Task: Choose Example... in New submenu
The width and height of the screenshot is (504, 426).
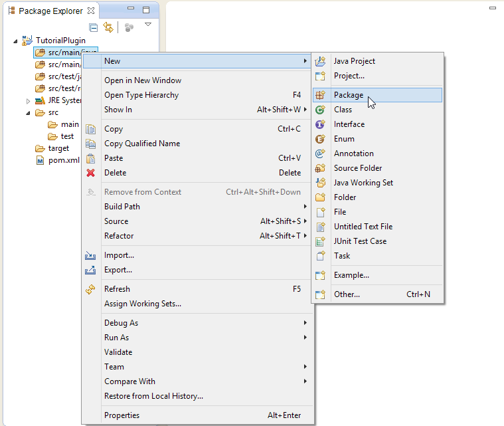Action: point(378,275)
